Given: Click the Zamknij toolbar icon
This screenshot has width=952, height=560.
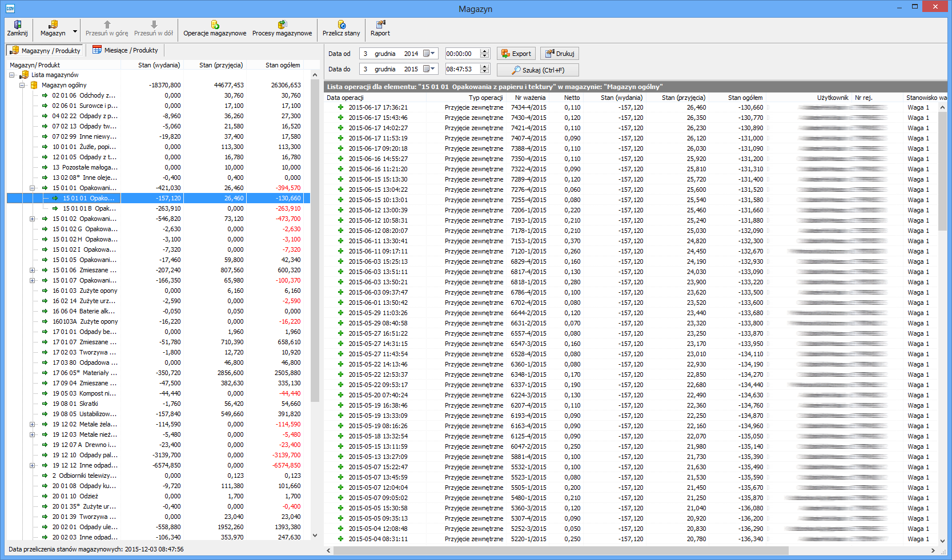Looking at the screenshot, I should click(x=17, y=25).
